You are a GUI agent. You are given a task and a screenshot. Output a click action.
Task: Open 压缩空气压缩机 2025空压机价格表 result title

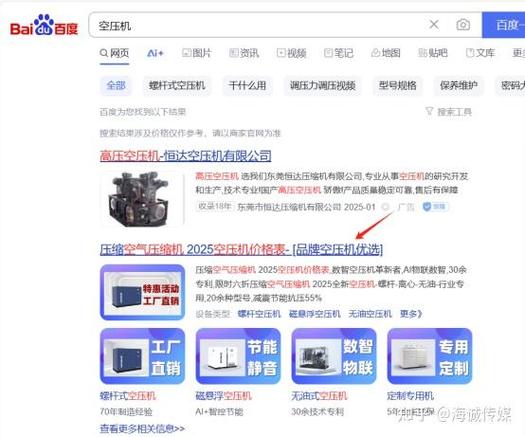coord(241,249)
